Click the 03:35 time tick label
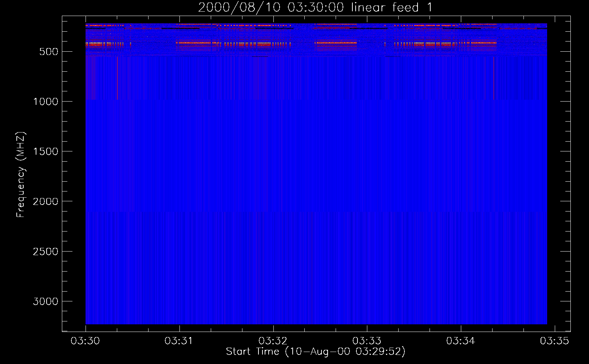Image resolution: width=589 pixels, height=364 pixels. [x=554, y=341]
